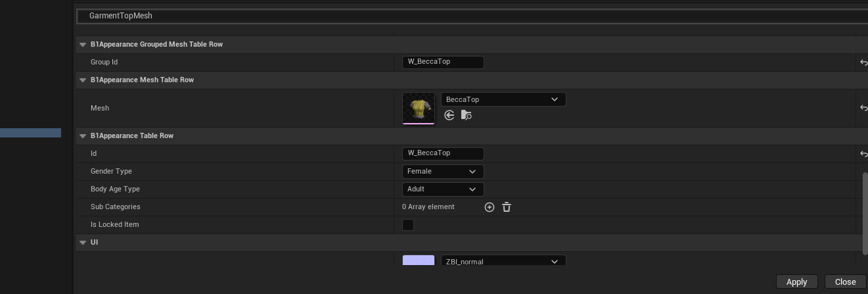This screenshot has width=868, height=294.
Task: Reset the Id property to default
Action: [863, 154]
